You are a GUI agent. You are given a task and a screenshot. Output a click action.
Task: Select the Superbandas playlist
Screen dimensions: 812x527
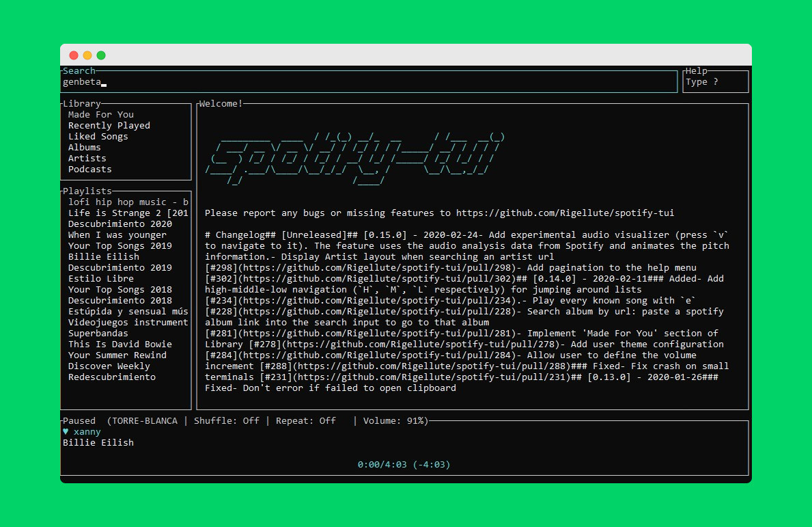pos(98,333)
